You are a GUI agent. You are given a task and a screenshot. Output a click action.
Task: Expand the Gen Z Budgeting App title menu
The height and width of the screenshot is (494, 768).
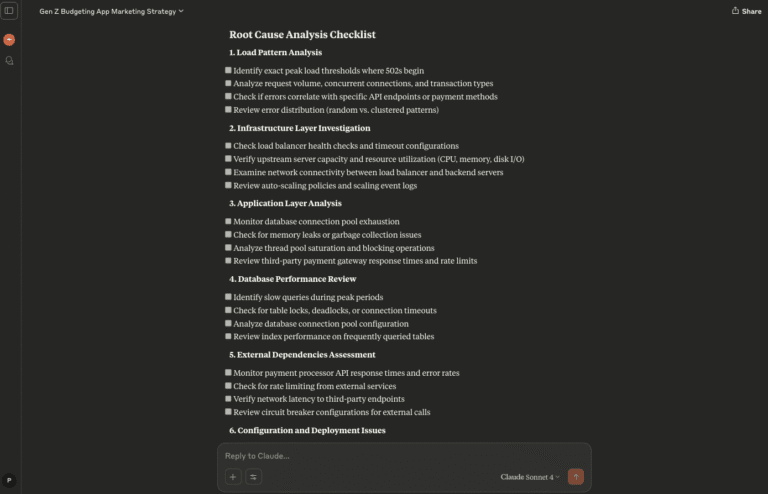point(111,11)
